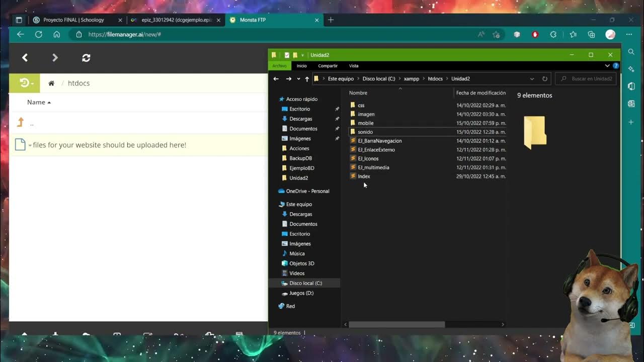Sort Monsta FTP files by Name
The image size is (644, 362).
pyautogui.click(x=39, y=102)
